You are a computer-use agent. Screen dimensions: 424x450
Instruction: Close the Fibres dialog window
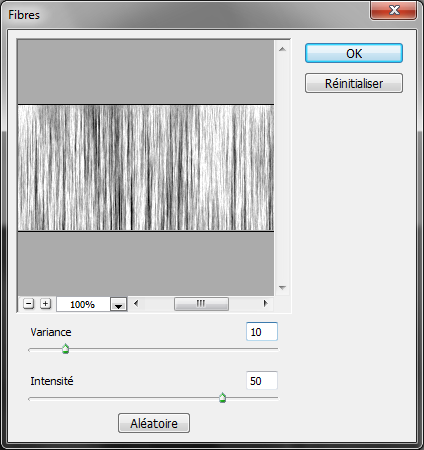tap(394, 10)
